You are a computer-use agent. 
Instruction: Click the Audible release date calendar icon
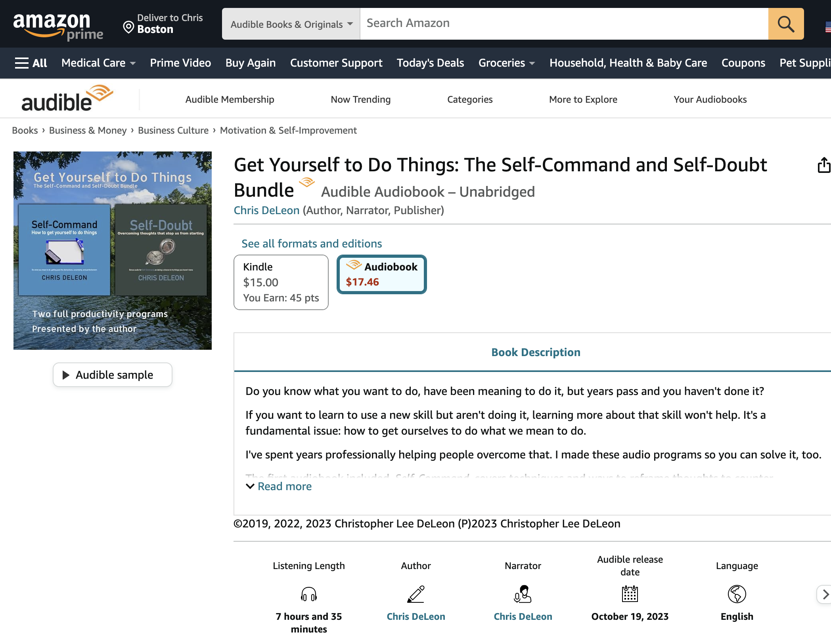point(629,594)
